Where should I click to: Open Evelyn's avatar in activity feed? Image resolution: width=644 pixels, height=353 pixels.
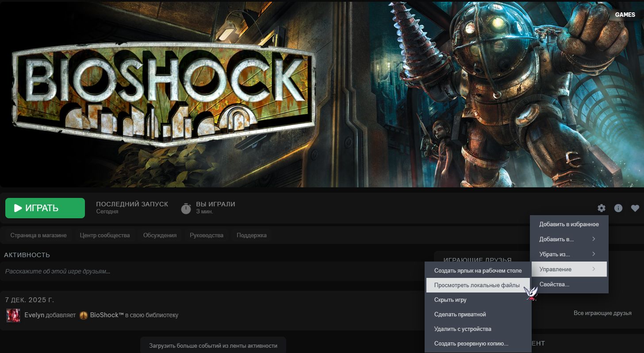pos(13,315)
